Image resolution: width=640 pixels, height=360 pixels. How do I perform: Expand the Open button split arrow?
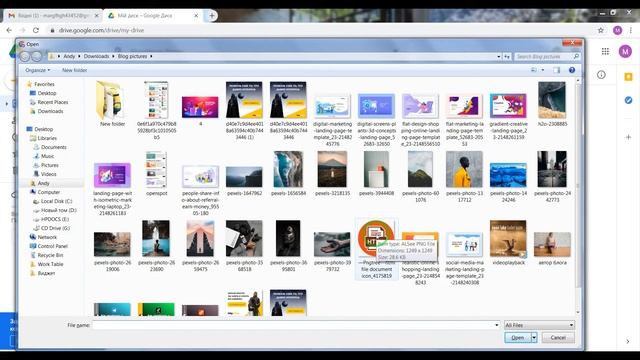(x=534, y=338)
